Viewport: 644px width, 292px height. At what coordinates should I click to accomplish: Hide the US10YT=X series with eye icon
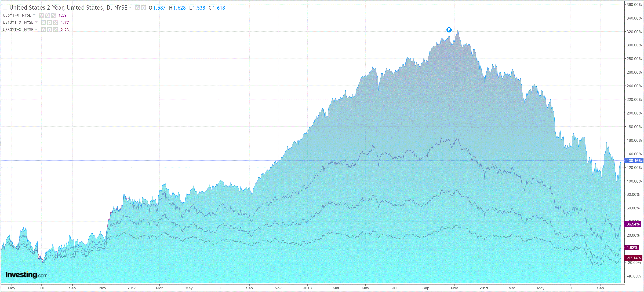pos(43,23)
